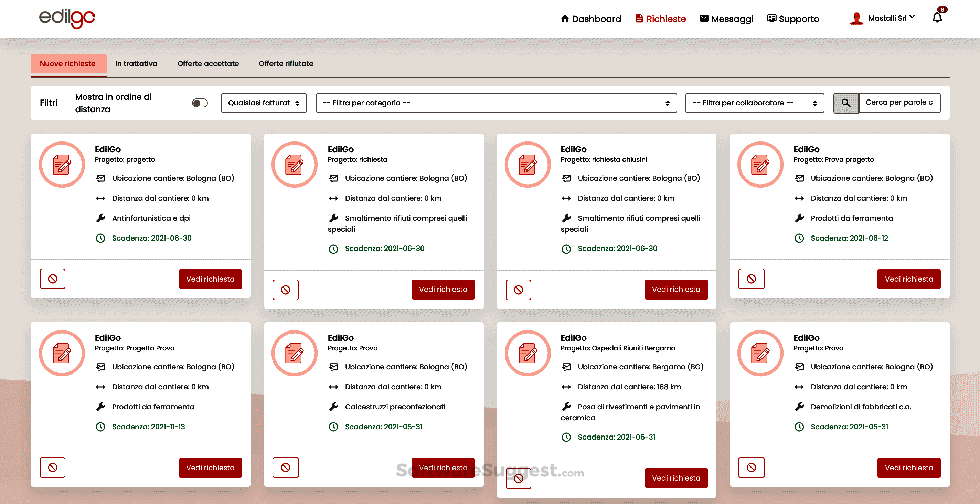The height and width of the screenshot is (504, 980).
Task: Click 'Antinfortunistica e dpi' text
Action: [x=151, y=218]
